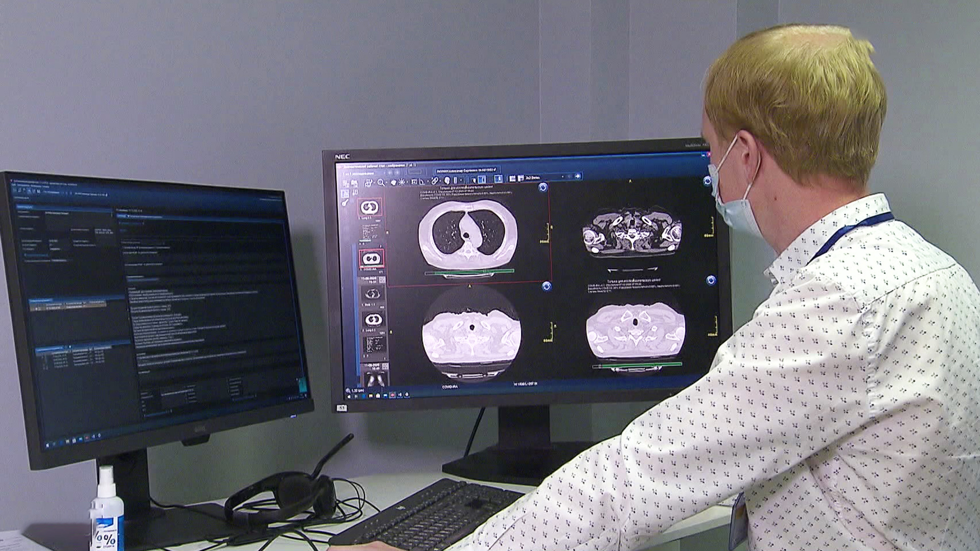
Task: Click sidebar icon directly above the key icon
Action: [x=345, y=194]
